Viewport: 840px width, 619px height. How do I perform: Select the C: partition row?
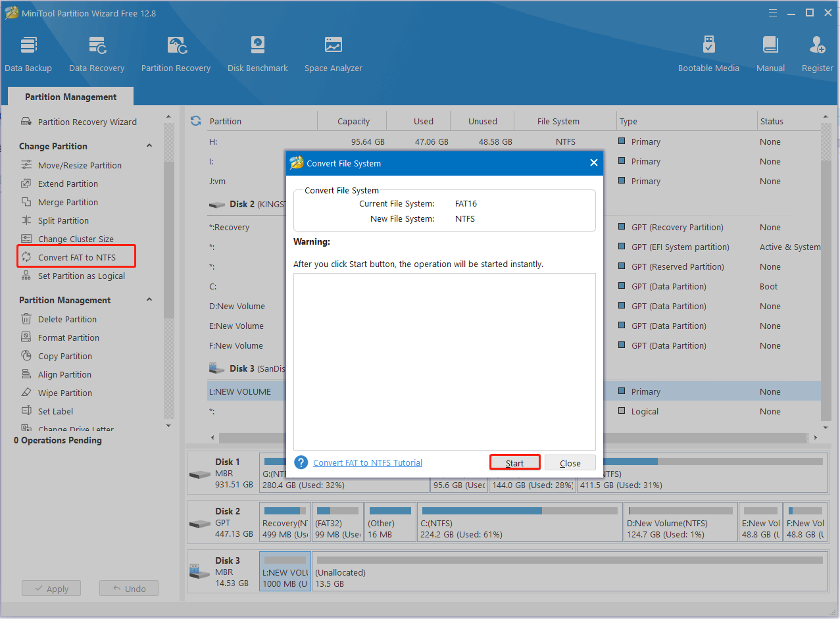click(514, 286)
